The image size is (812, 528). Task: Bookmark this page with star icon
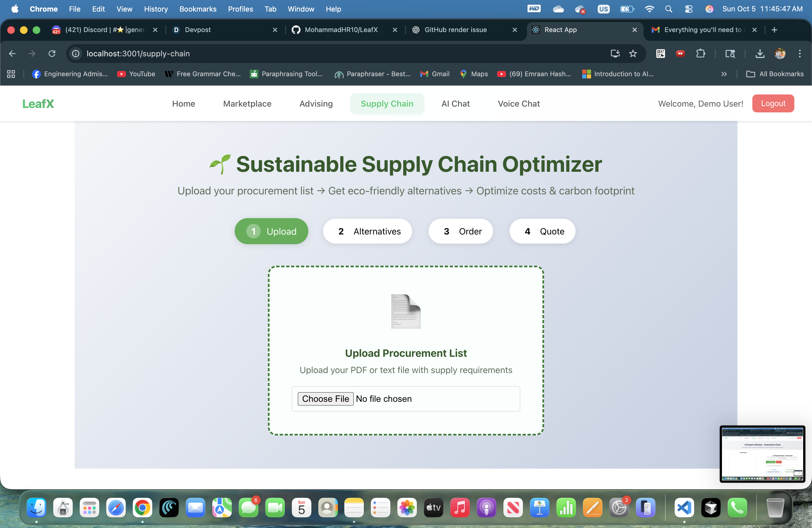[x=633, y=54]
